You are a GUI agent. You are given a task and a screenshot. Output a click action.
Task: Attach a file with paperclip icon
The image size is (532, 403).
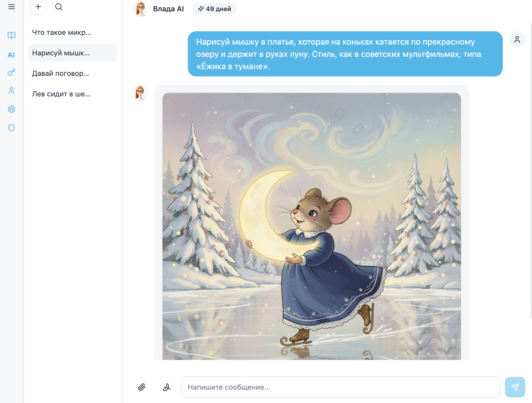(142, 387)
